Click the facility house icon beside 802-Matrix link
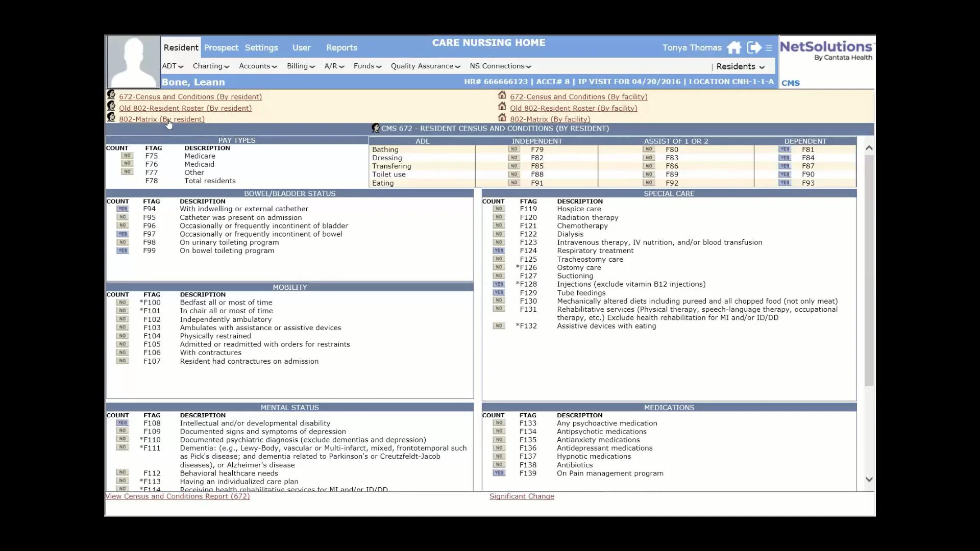980x551 pixels. click(502, 117)
